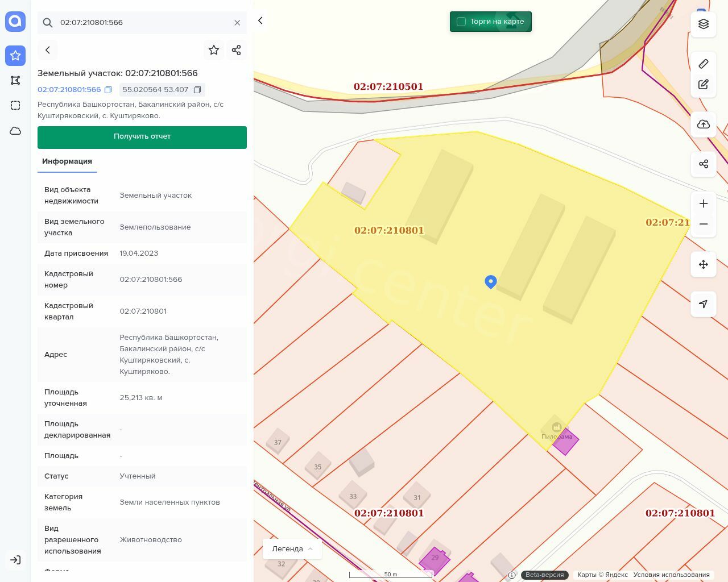Select the dashed area selection tool

(15, 105)
